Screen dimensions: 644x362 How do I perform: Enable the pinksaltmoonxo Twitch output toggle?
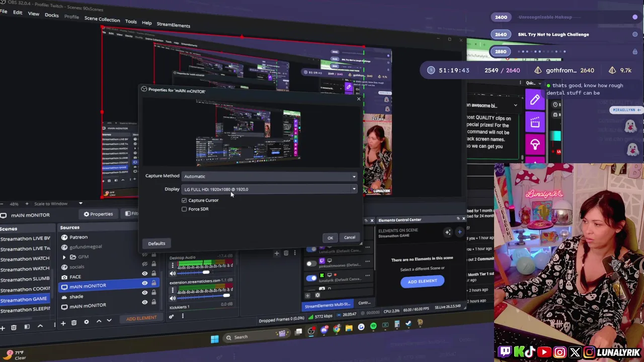tap(310, 263)
